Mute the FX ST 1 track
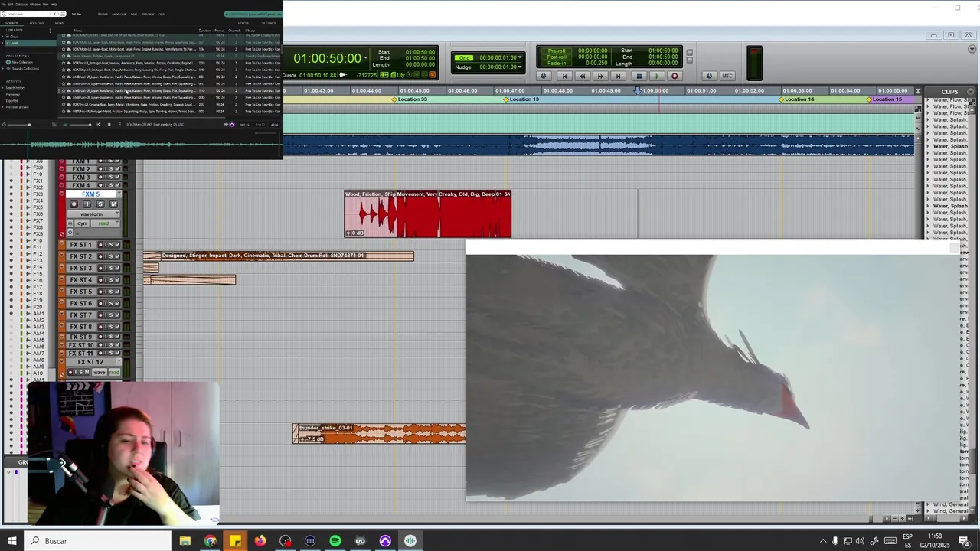The image size is (980, 551). (117, 245)
